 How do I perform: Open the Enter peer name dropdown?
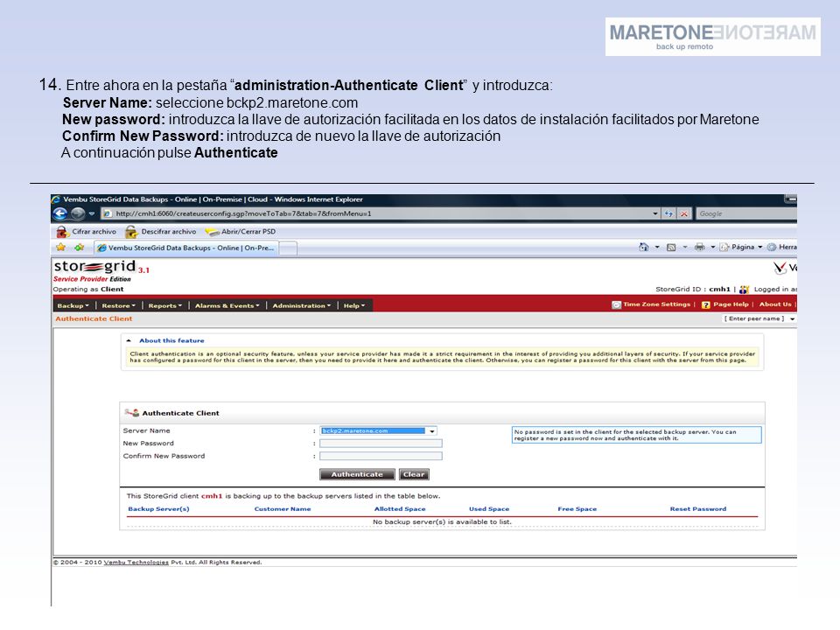[x=793, y=318]
